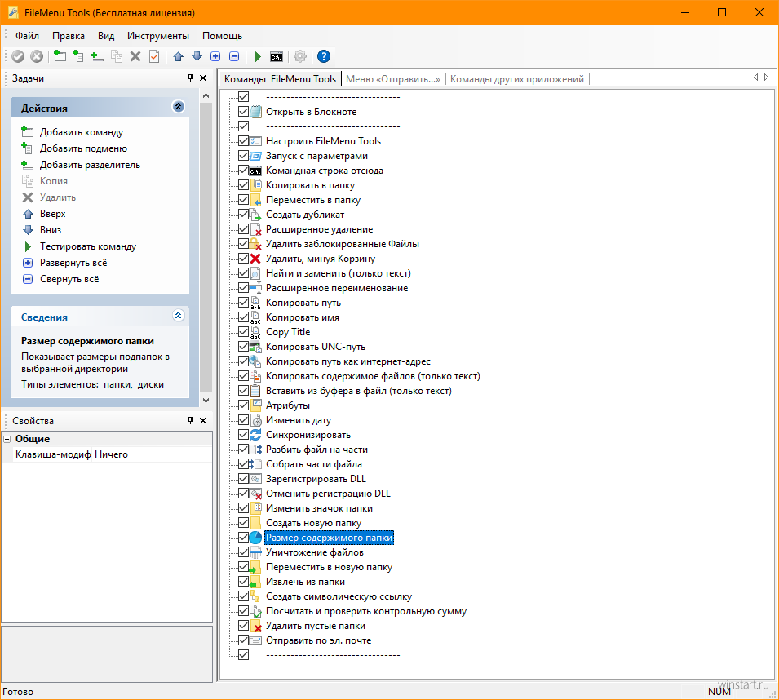Click the pie chart icon of Размер содержимого папки
This screenshot has width=779, height=700.
click(255, 538)
